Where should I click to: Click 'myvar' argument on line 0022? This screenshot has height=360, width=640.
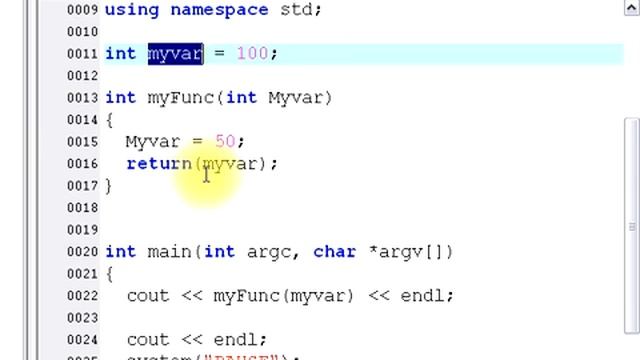318,296
